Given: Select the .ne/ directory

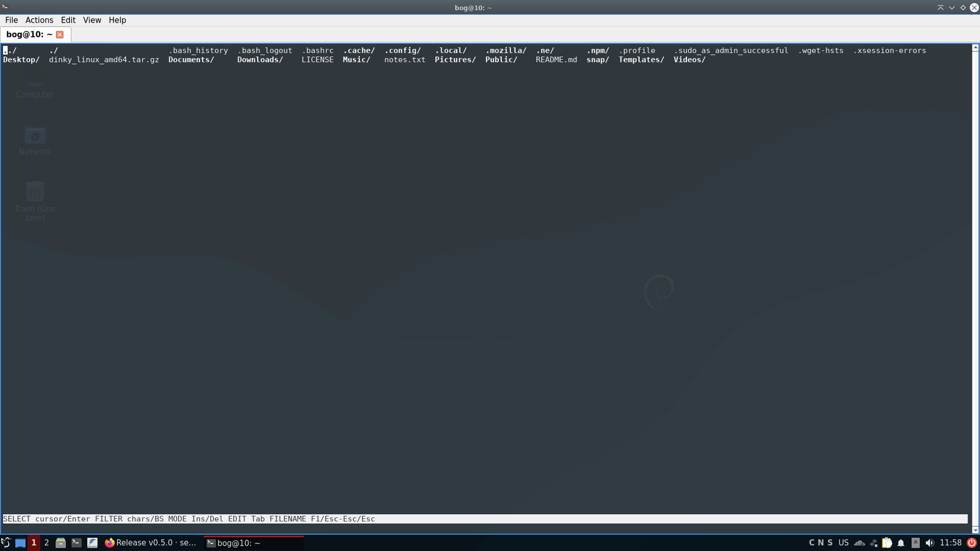Looking at the screenshot, I should coord(545,50).
